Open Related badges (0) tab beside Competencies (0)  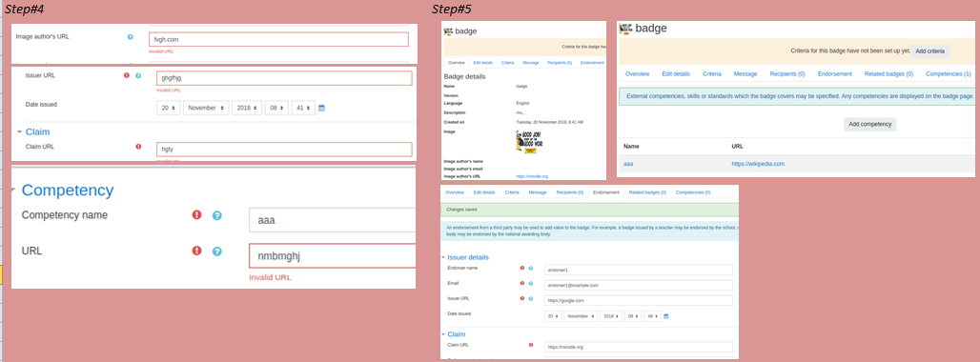[647, 192]
